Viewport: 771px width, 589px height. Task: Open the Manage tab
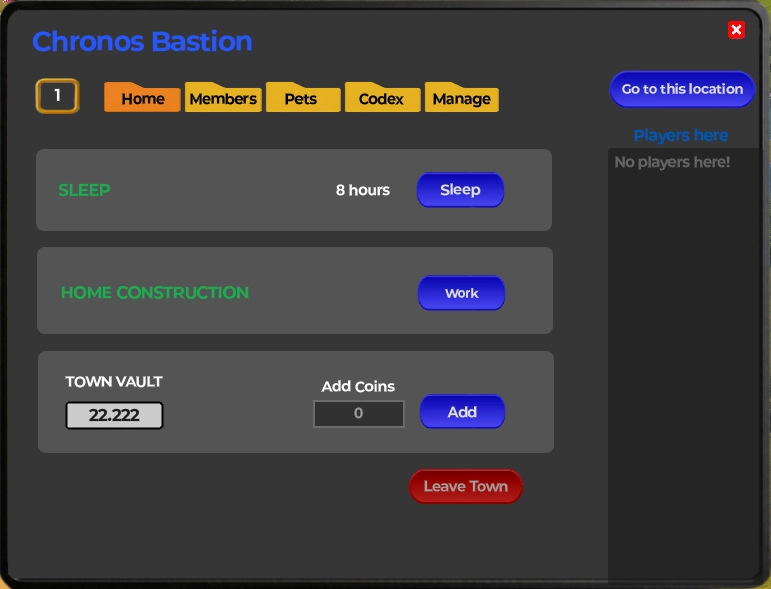[x=462, y=97]
